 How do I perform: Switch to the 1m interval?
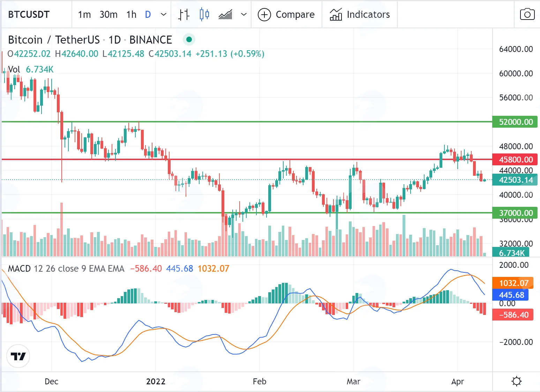pyautogui.click(x=84, y=15)
